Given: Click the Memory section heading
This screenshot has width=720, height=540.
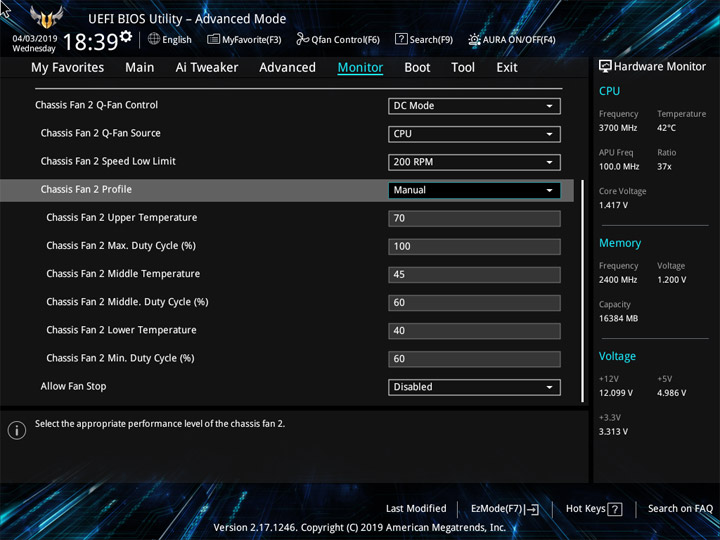Looking at the screenshot, I should (620, 243).
